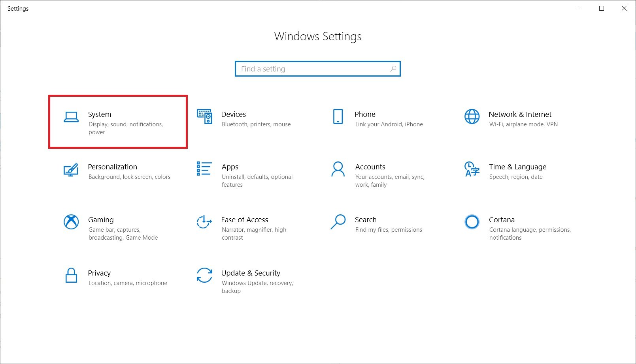Click the magnifier icon in the search box

393,69
